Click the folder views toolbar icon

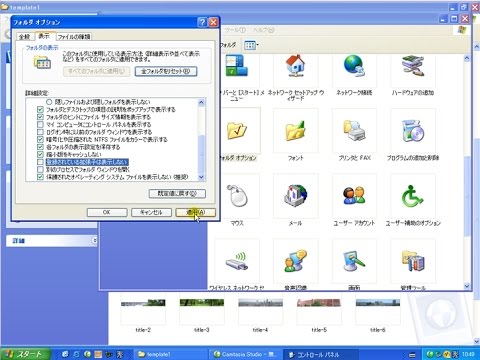(250, 45)
